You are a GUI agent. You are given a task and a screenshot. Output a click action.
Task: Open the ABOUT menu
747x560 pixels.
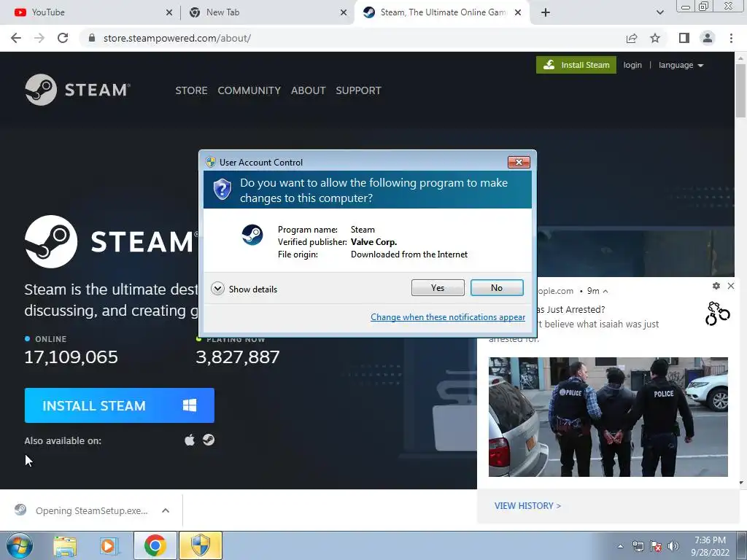[309, 90]
